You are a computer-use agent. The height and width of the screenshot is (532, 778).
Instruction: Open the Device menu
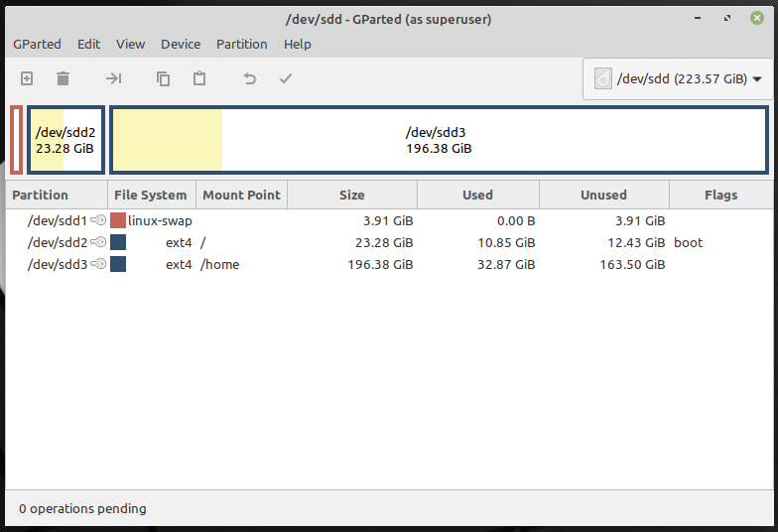tap(181, 44)
